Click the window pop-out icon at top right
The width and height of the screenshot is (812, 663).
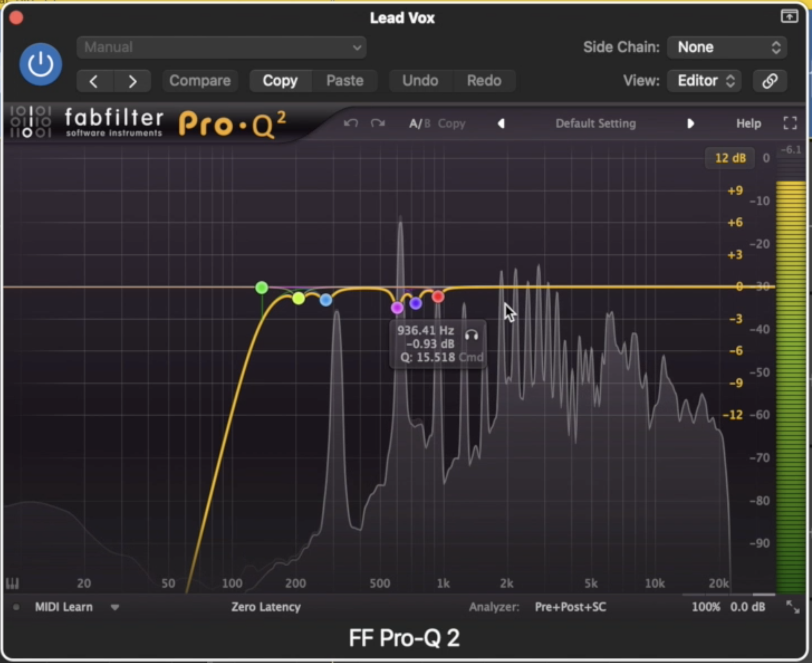pos(789,16)
